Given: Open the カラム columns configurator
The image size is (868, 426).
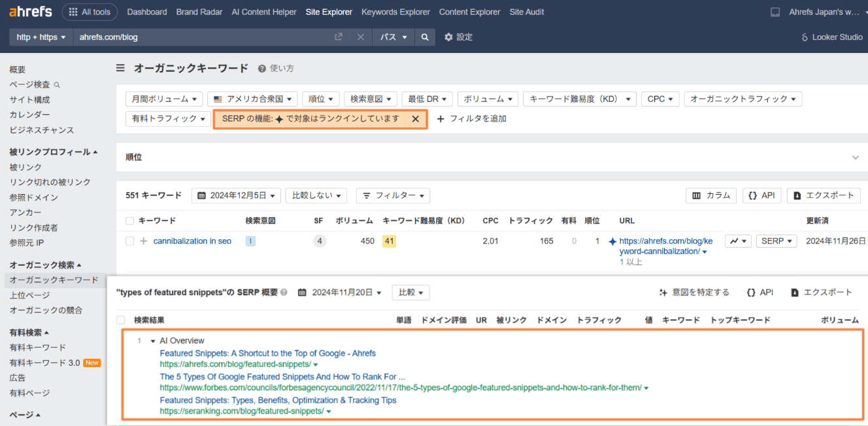Looking at the screenshot, I should (711, 195).
